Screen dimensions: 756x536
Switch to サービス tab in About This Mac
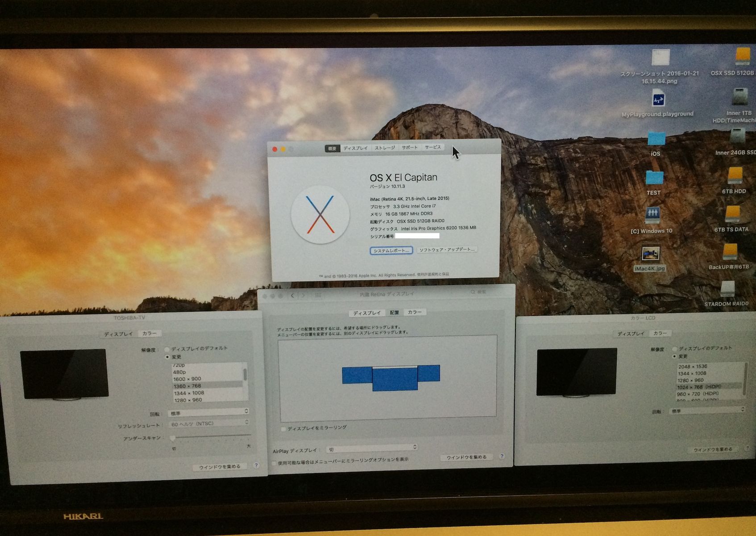tap(433, 147)
